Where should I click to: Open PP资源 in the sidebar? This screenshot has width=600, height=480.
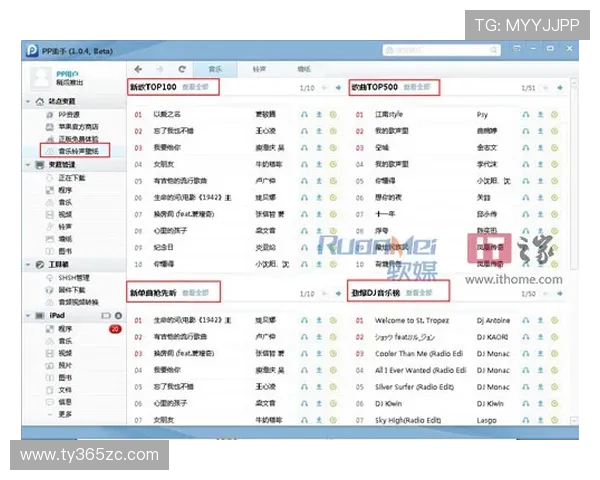pyautogui.click(x=68, y=114)
